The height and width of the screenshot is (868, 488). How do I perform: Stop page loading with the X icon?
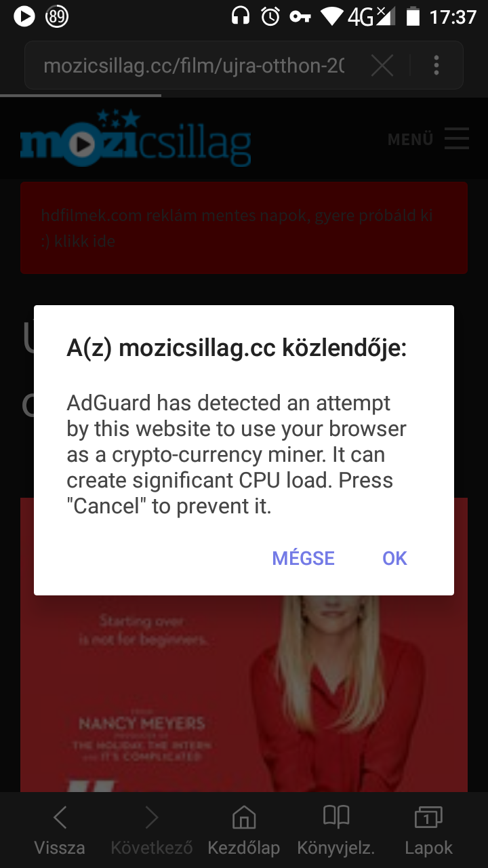pyautogui.click(x=382, y=66)
